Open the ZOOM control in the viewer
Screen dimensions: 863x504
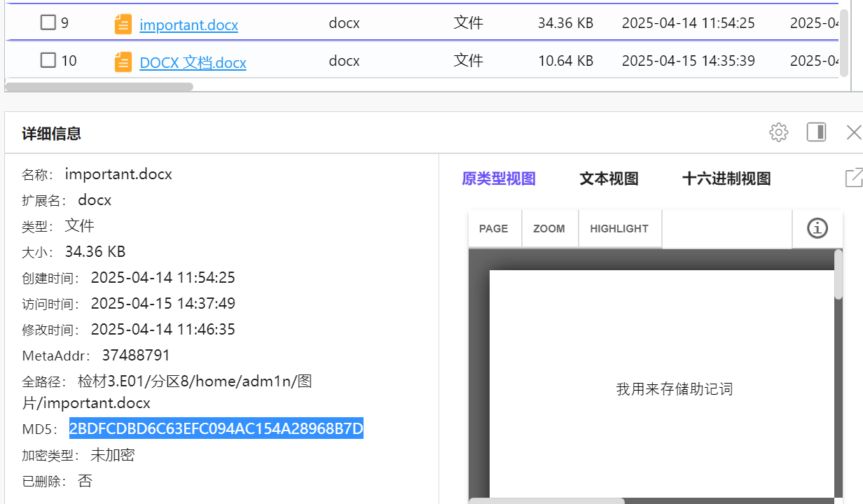549,228
